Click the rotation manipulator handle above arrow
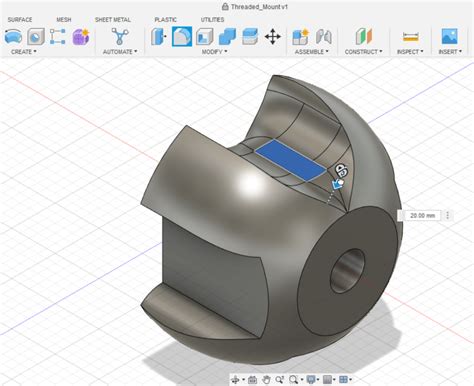 tap(341, 170)
